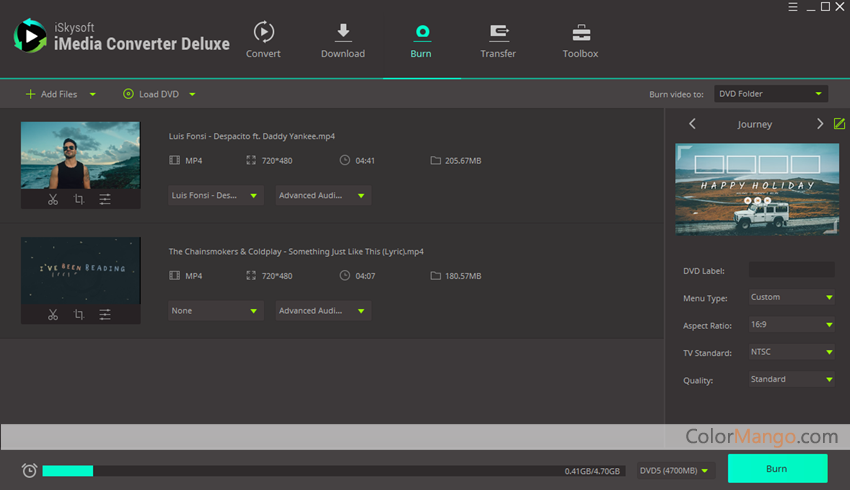
Task: Open the Burn video to DVD Folder dropdown
Action: [x=770, y=94]
